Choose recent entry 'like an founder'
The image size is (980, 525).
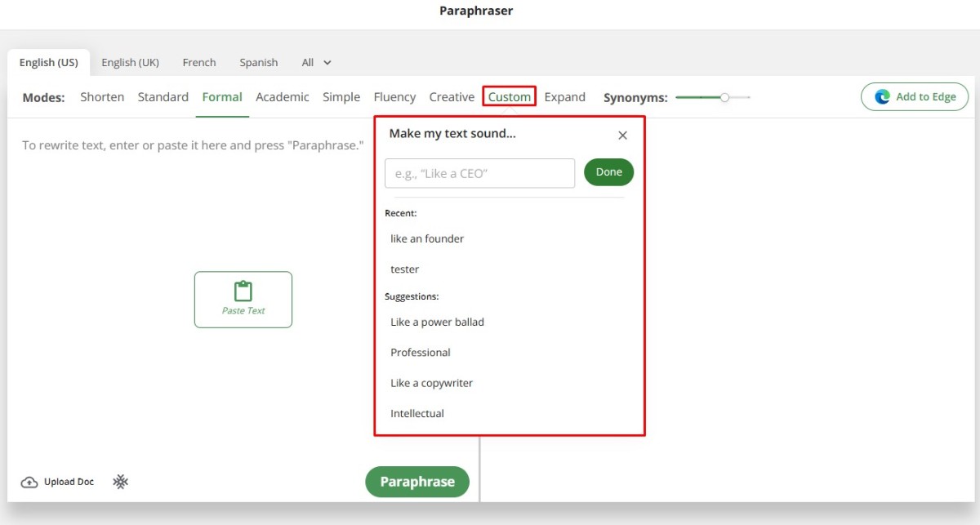[x=427, y=238]
